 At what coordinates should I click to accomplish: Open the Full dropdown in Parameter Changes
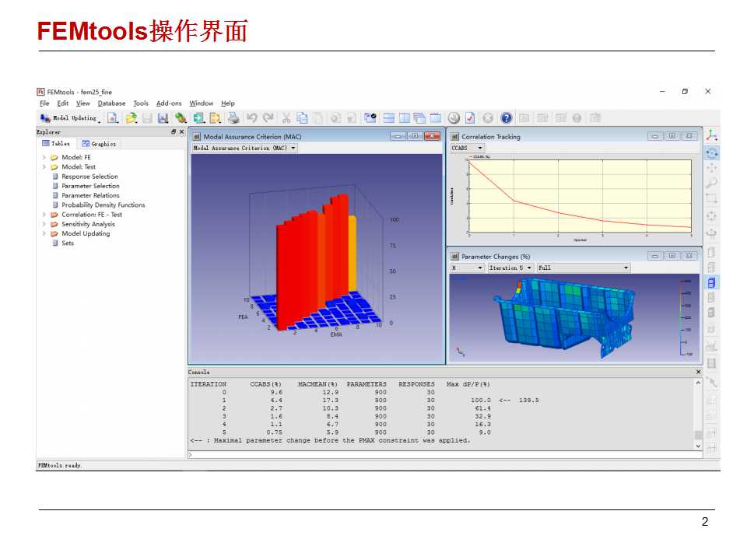tap(583, 268)
